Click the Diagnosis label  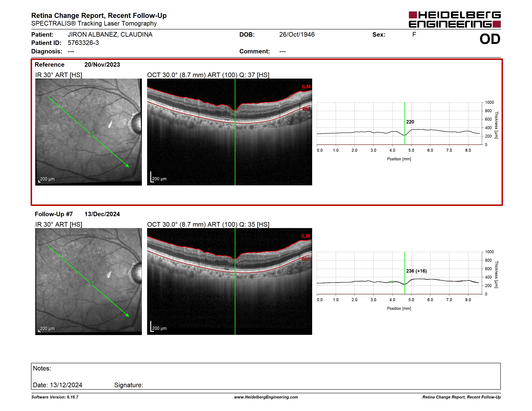[47, 51]
